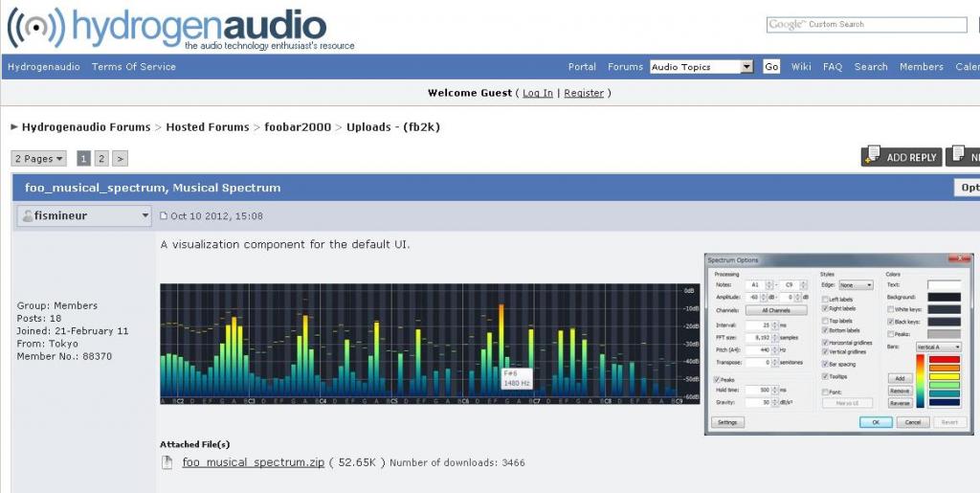Click the post permalink icon beside Oct 10 2012
Image resolution: width=980 pixels, height=493 pixels.
tap(164, 216)
